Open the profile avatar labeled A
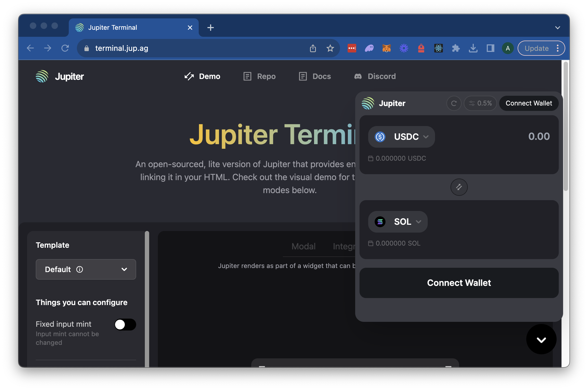588x390 pixels. (508, 48)
